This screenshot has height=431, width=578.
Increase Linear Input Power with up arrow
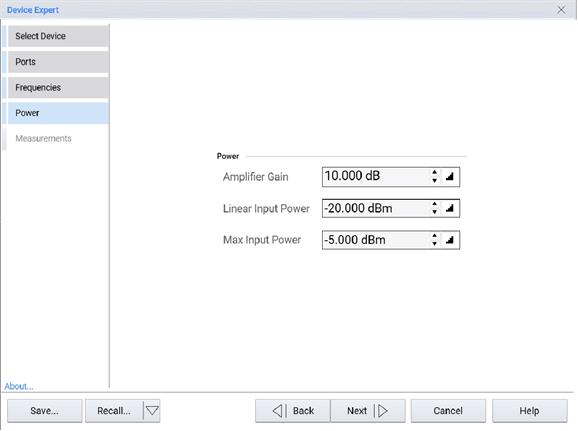[435, 204]
